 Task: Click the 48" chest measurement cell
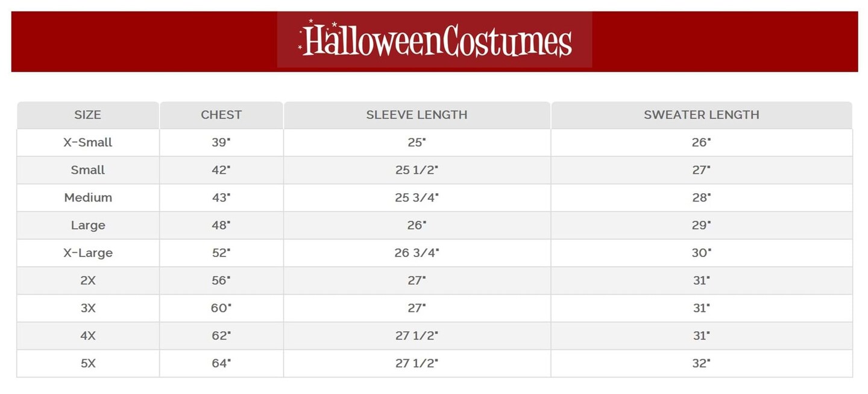click(x=221, y=225)
